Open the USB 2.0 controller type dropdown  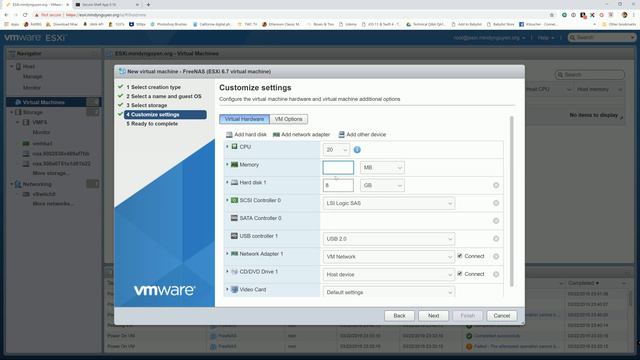pos(389,239)
